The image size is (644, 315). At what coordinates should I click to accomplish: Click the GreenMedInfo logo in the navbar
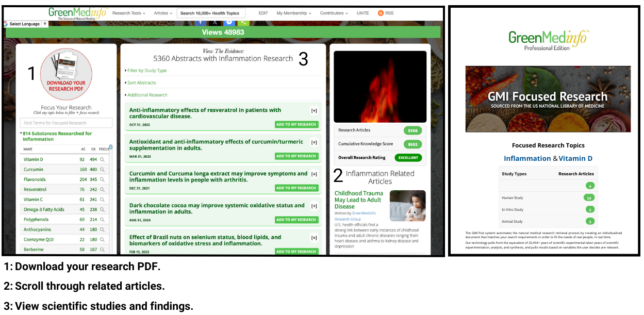tap(77, 13)
